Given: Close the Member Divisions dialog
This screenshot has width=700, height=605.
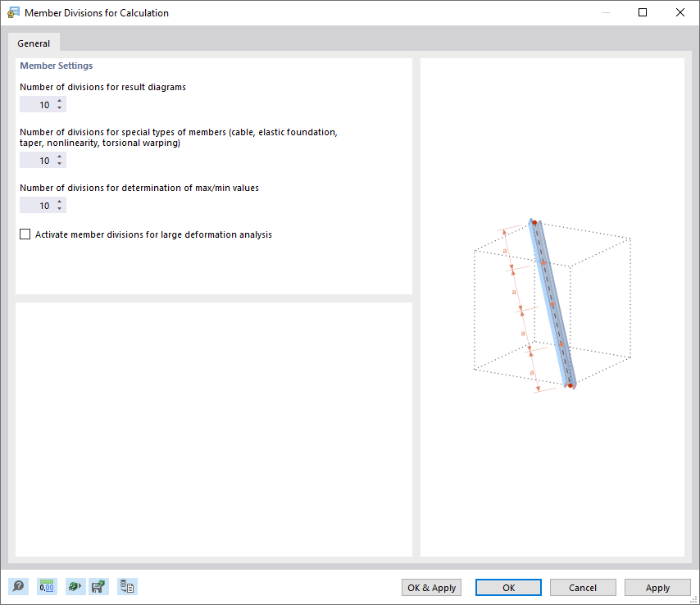Looking at the screenshot, I should click(680, 12).
